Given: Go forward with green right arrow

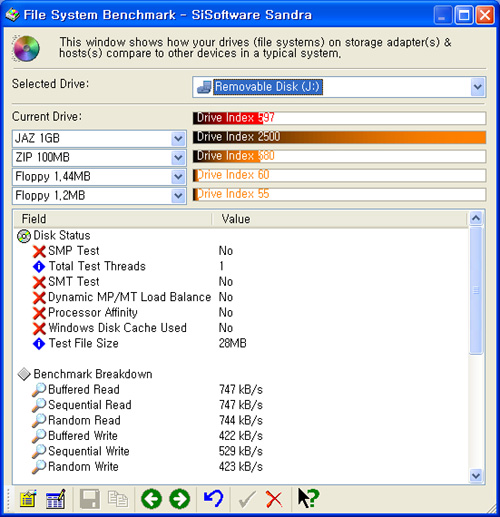Looking at the screenshot, I should click(180, 499).
